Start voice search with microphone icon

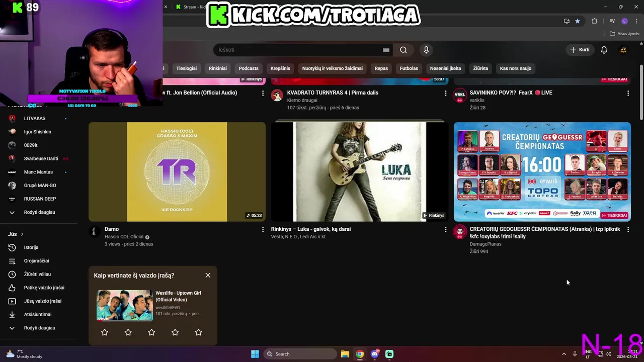pyautogui.click(x=426, y=50)
